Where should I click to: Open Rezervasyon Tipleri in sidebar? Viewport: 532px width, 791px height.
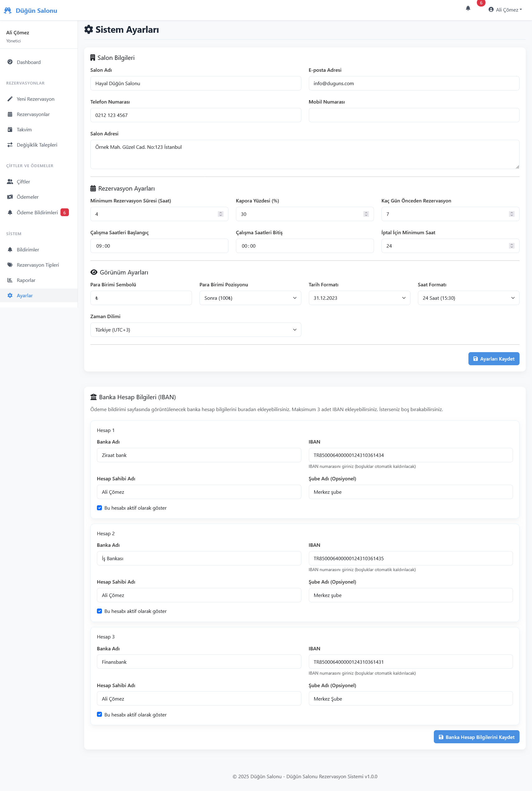[x=38, y=265]
